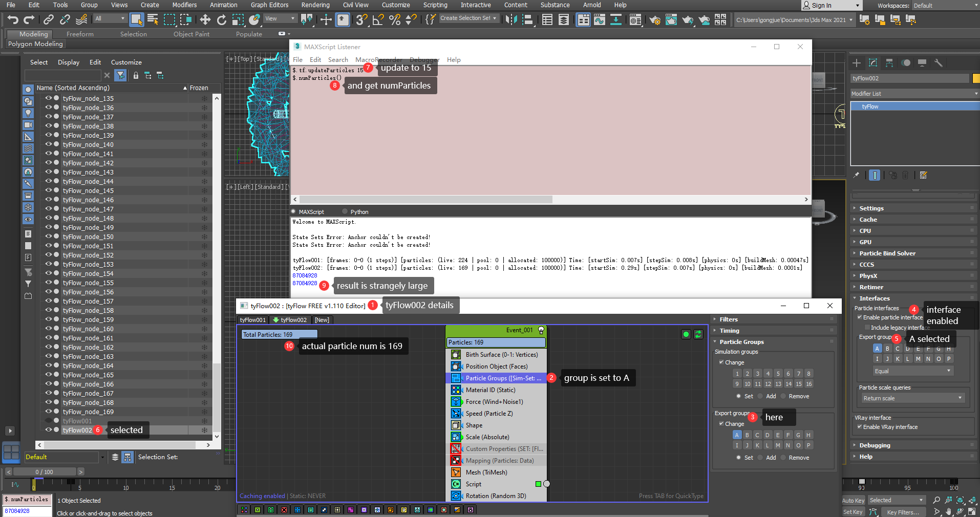
Task: Select the tyFlow modifier in the stack
Action: click(915, 106)
